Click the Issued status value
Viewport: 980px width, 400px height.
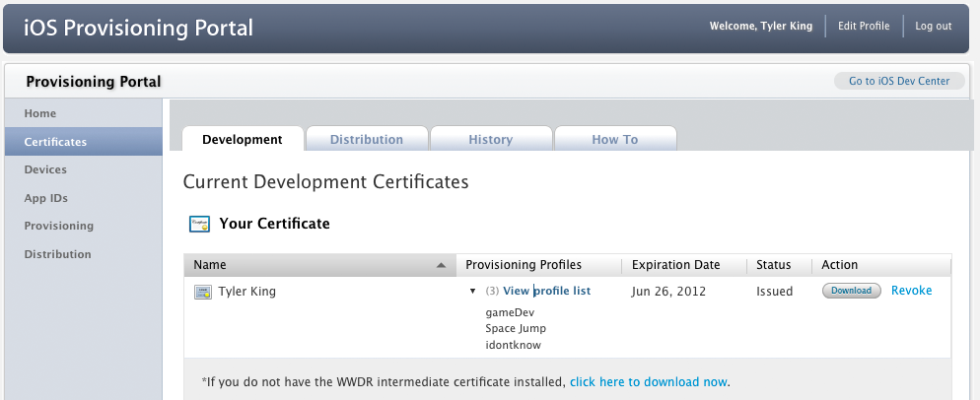tap(774, 292)
